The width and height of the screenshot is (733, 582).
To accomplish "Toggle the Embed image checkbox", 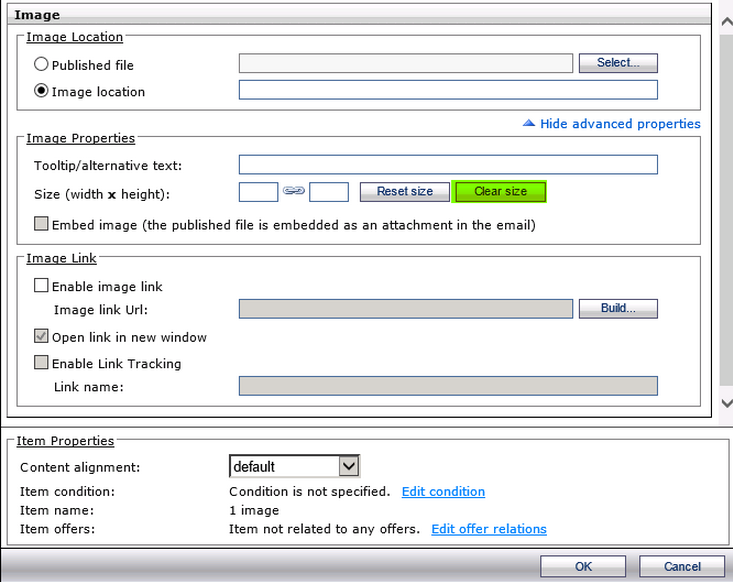I will click(x=42, y=225).
